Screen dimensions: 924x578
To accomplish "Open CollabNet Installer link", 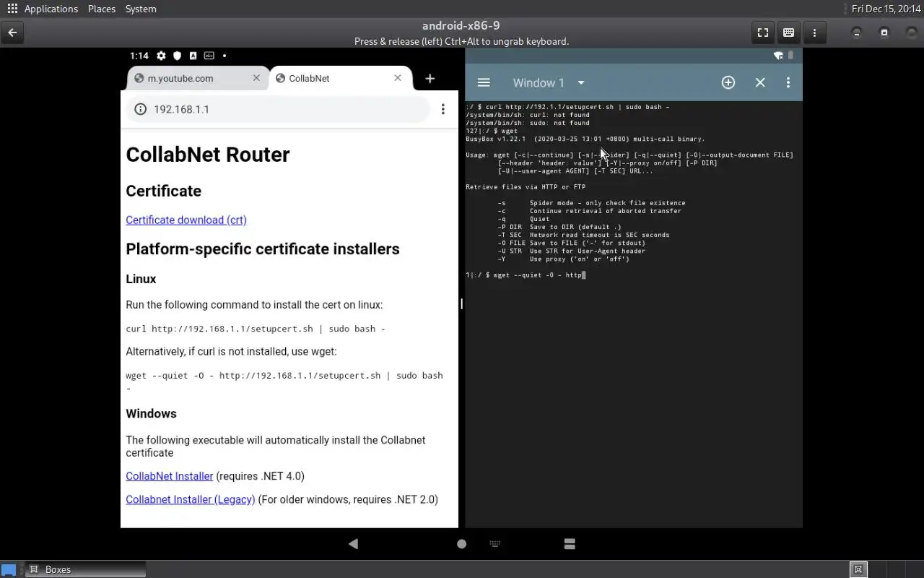I will point(170,476).
